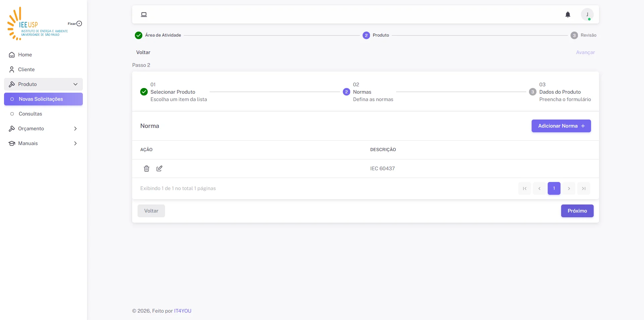Click the DESCRIÇÃO column header
The image size is (644, 320).
coord(383,150)
